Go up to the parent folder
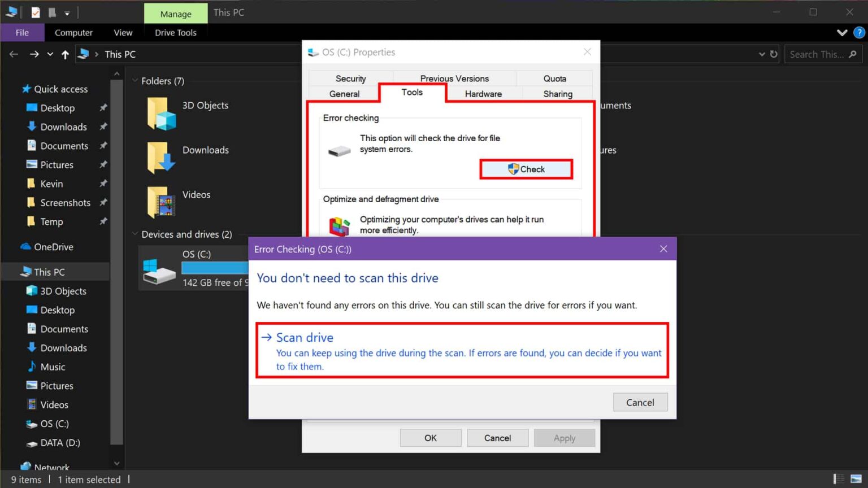This screenshot has height=488, width=868. coord(65,54)
